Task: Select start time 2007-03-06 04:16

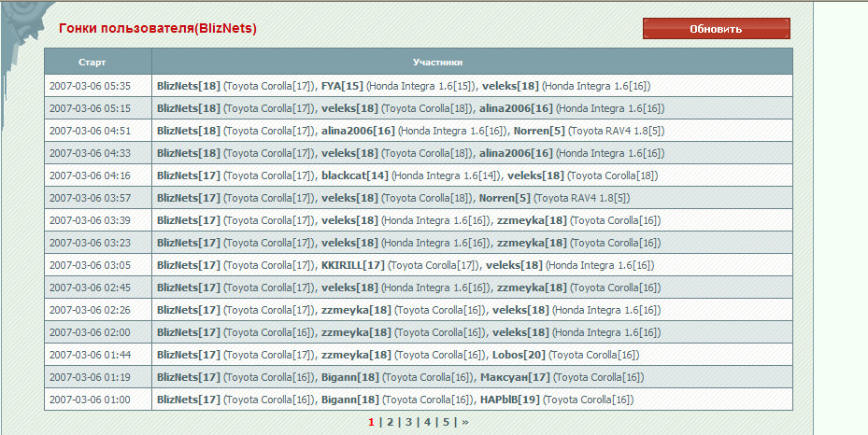Action: pyautogui.click(x=91, y=175)
